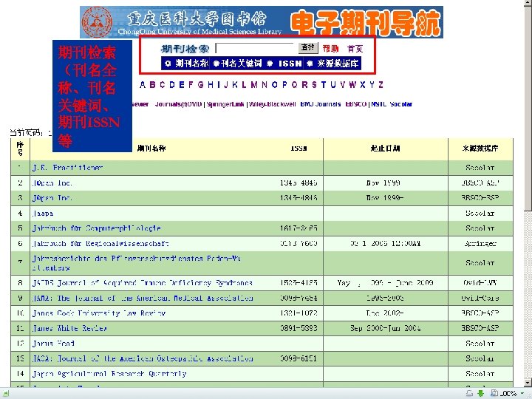The height and width of the screenshot is (399, 532).
Task: Browse journals starting with letter F
Action: click(191, 85)
